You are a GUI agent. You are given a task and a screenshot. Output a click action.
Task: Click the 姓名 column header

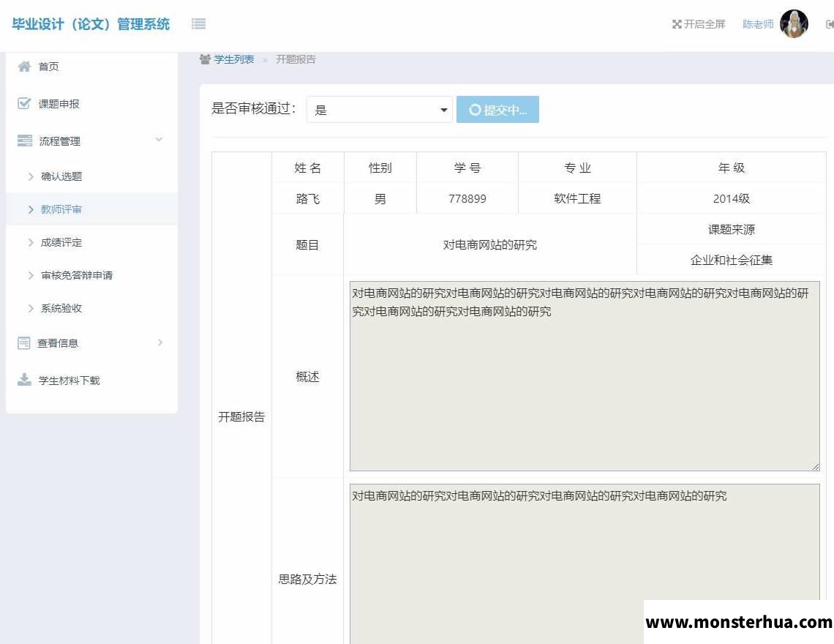click(307, 168)
